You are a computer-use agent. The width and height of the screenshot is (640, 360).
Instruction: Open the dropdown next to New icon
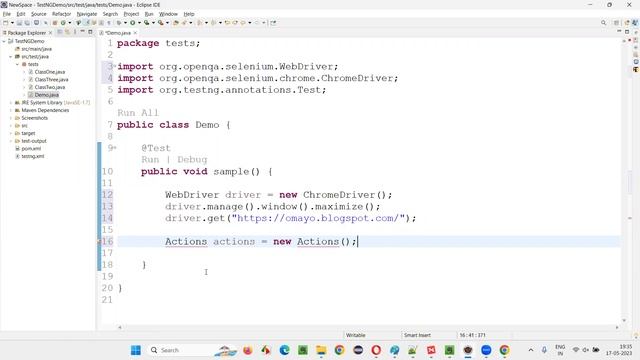tap(12, 23)
